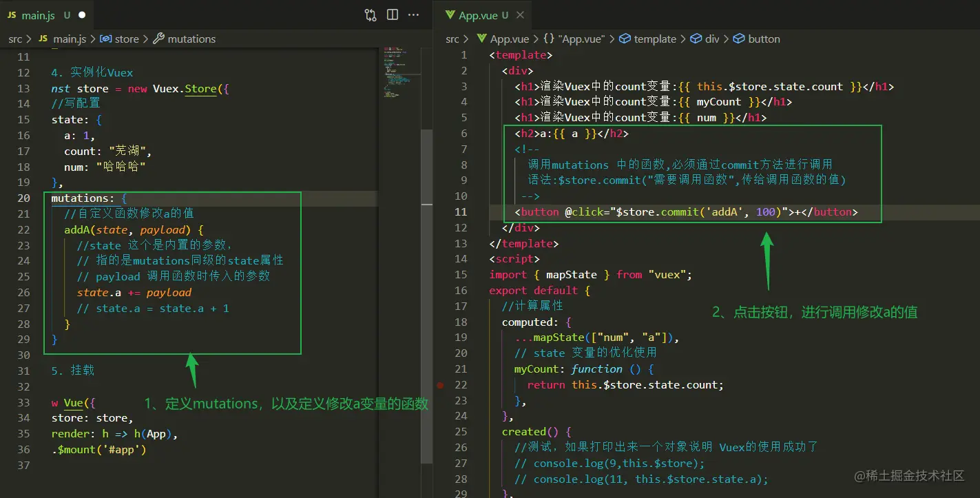Viewport: 980px width, 498px height.
Task: Click 'this.$store.state.count' on App.vue line 3
Action: 770,86
